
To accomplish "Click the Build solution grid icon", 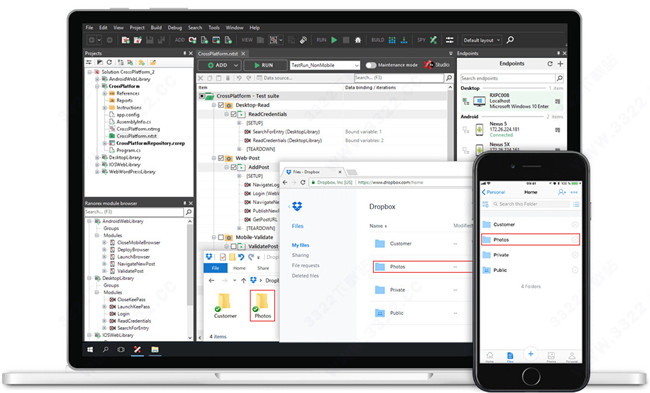I will pos(392,40).
